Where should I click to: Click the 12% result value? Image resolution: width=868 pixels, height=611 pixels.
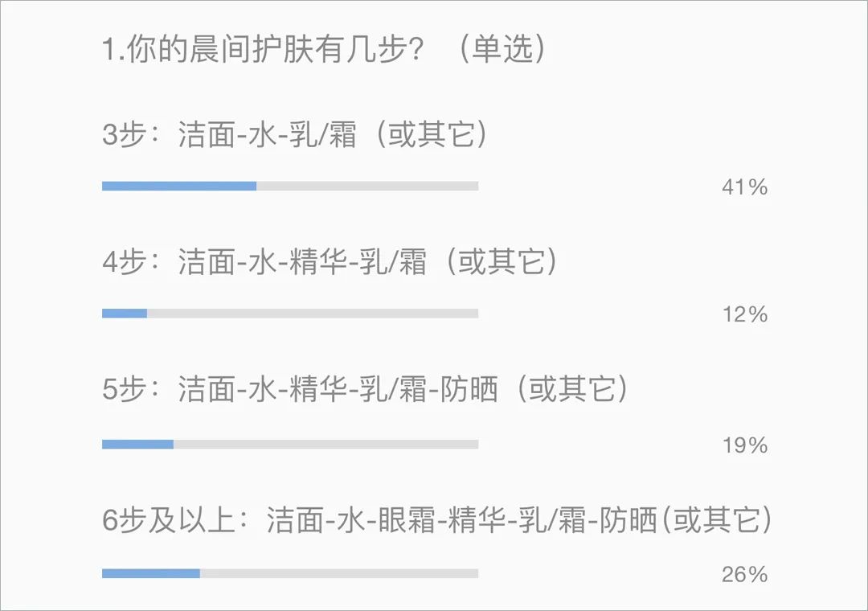coord(744,314)
